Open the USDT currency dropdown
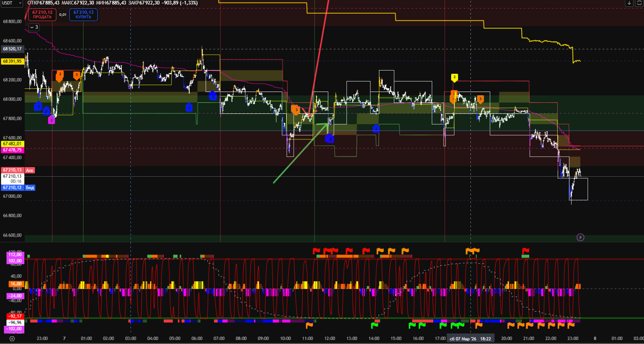The width and height of the screenshot is (644, 344). [x=11, y=3]
